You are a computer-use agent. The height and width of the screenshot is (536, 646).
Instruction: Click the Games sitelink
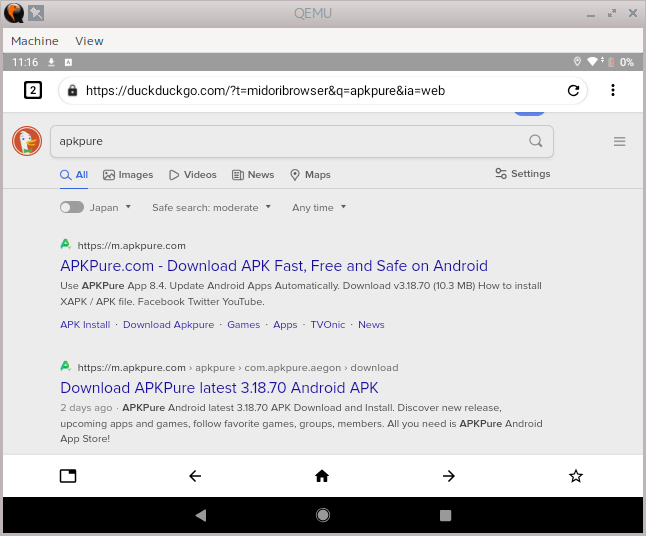pyautogui.click(x=243, y=325)
